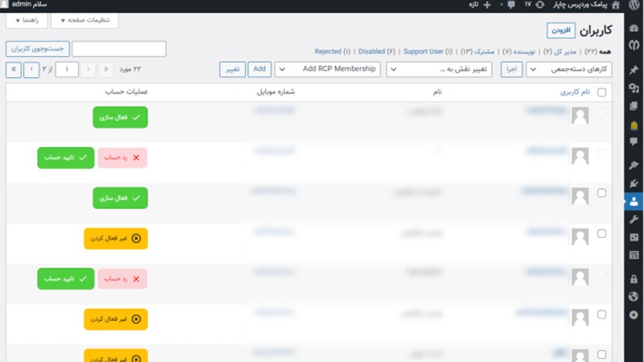644x362 pixels.
Task: Check the first user row checkbox
Action: [602, 113]
